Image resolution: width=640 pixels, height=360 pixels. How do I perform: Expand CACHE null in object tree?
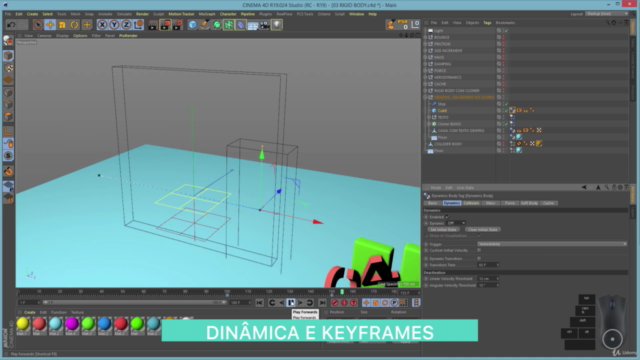point(426,84)
